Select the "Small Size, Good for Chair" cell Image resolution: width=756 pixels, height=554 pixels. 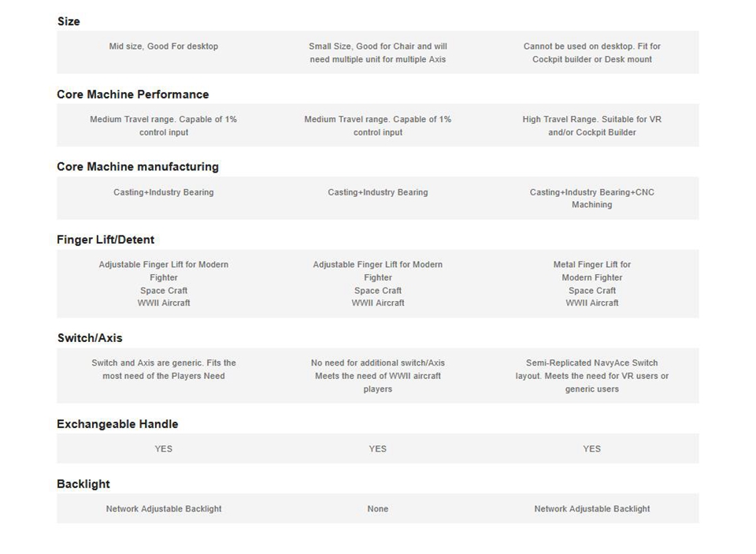[x=378, y=53]
